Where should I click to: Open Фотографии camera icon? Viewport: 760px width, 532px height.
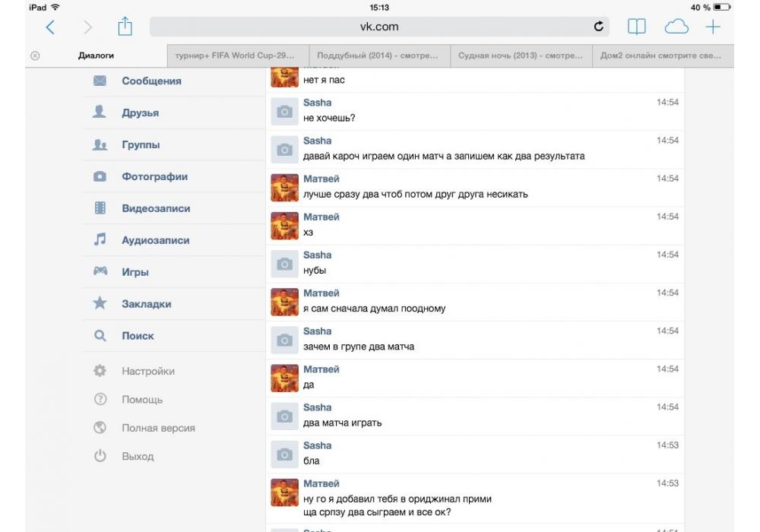pyautogui.click(x=100, y=176)
